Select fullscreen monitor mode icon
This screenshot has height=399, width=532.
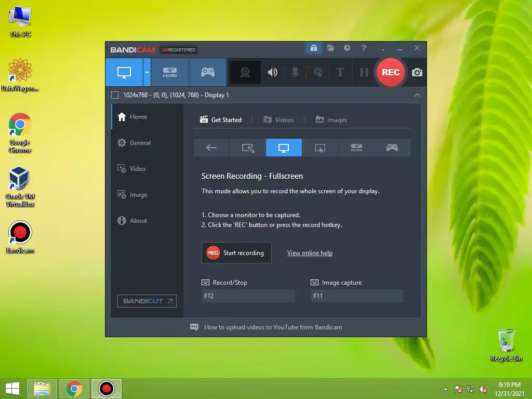tap(284, 148)
